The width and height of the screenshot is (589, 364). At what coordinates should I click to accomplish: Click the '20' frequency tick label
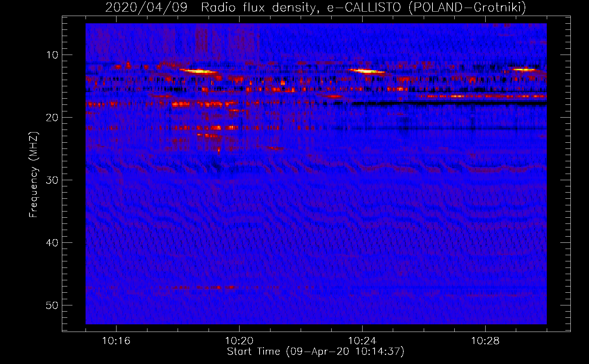pyautogui.click(x=52, y=118)
